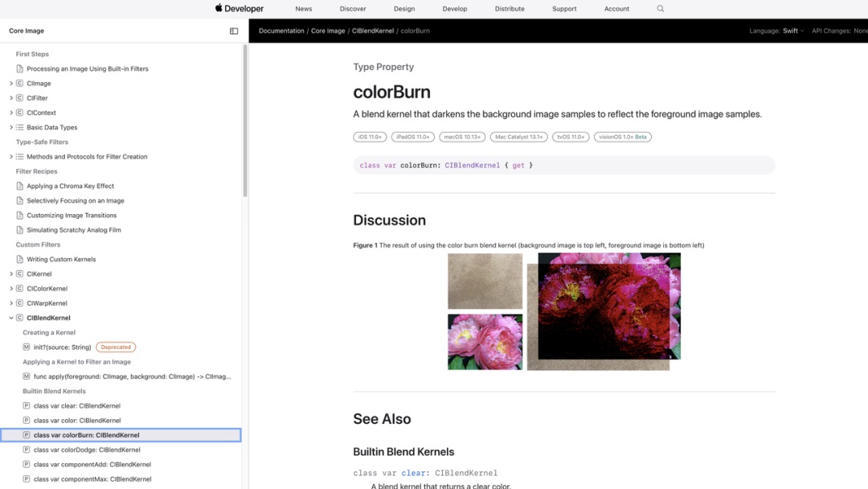Click the Apple Developer logo

tap(240, 9)
